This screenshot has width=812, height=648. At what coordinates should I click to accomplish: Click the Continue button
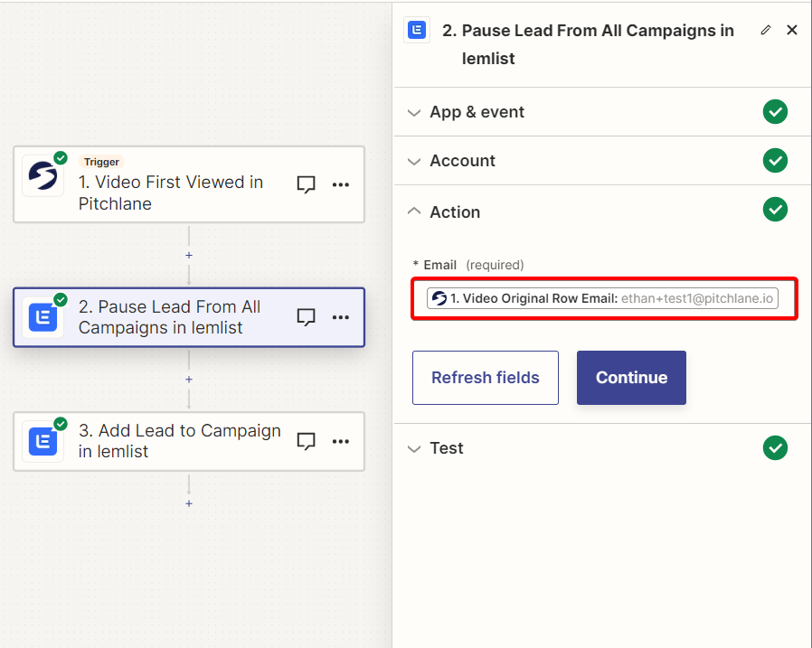tap(631, 377)
